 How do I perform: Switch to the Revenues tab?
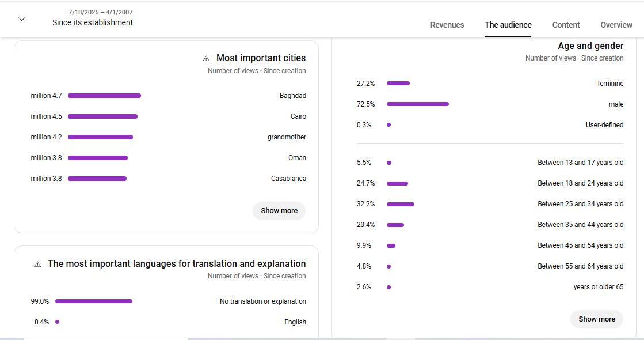click(x=447, y=25)
